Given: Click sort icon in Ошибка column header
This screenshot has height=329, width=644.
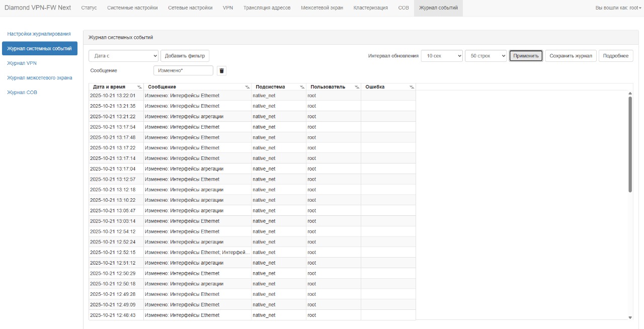Looking at the screenshot, I should pos(412,87).
